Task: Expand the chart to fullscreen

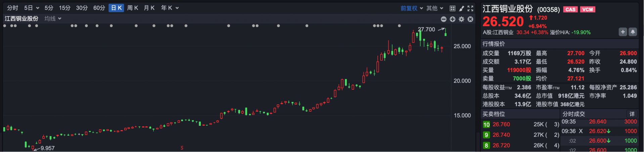Action: (470, 8)
